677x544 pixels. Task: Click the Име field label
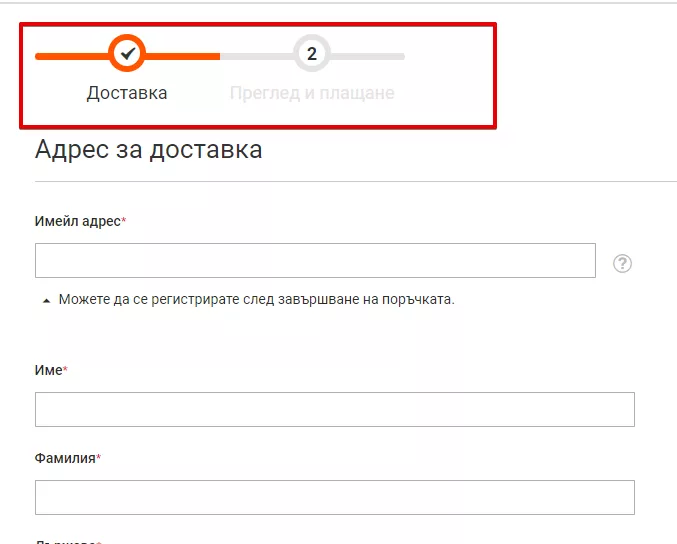pyautogui.click(x=51, y=370)
